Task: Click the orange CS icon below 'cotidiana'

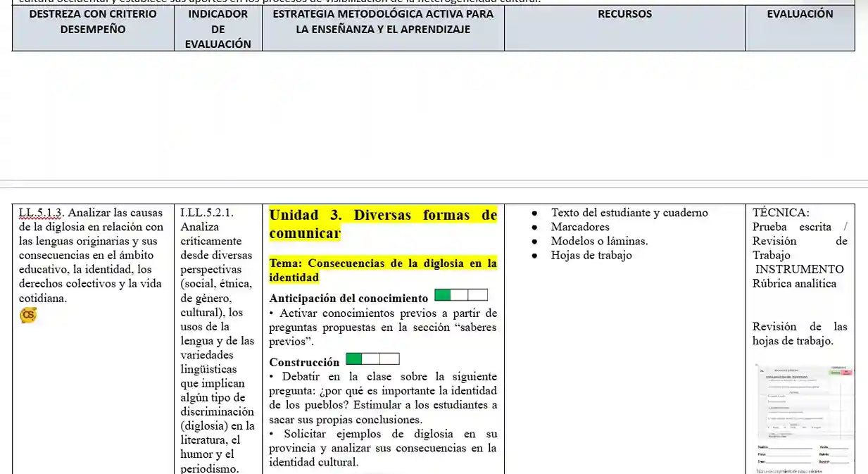Action: [28, 316]
